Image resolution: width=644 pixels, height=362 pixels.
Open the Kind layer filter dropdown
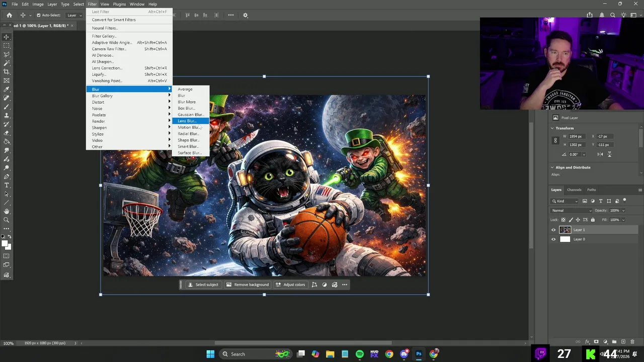565,201
